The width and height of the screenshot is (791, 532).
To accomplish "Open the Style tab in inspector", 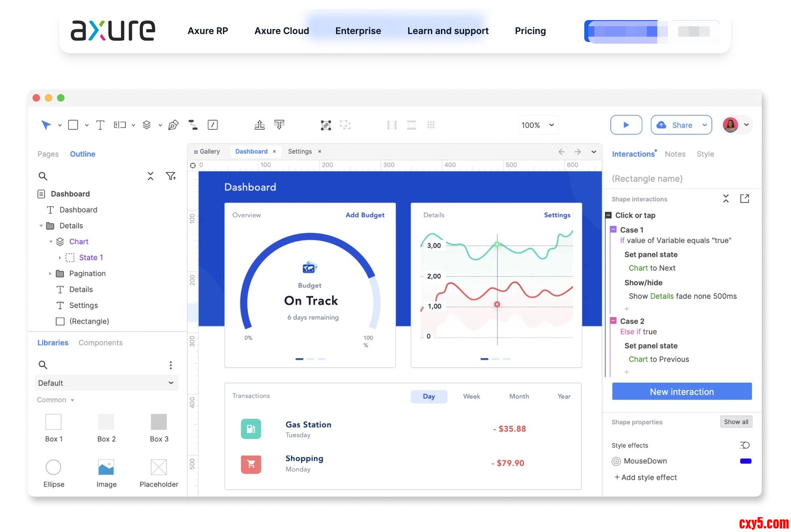I will (705, 154).
